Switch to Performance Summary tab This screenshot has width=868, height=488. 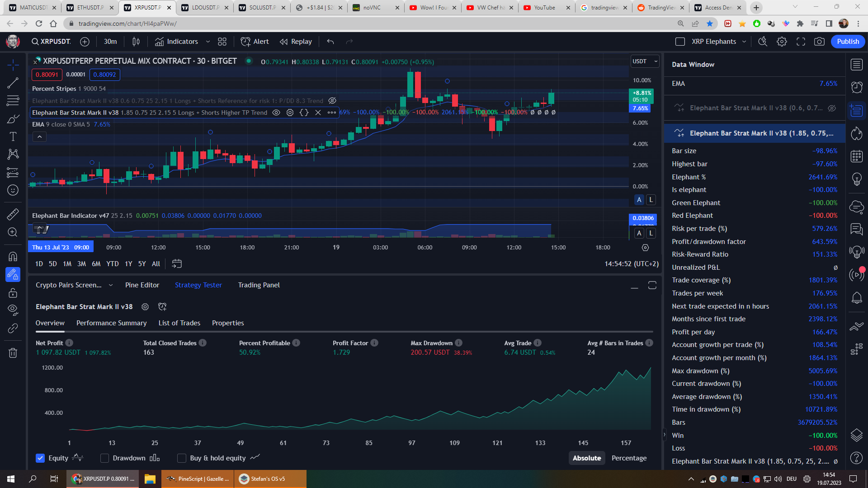point(111,323)
